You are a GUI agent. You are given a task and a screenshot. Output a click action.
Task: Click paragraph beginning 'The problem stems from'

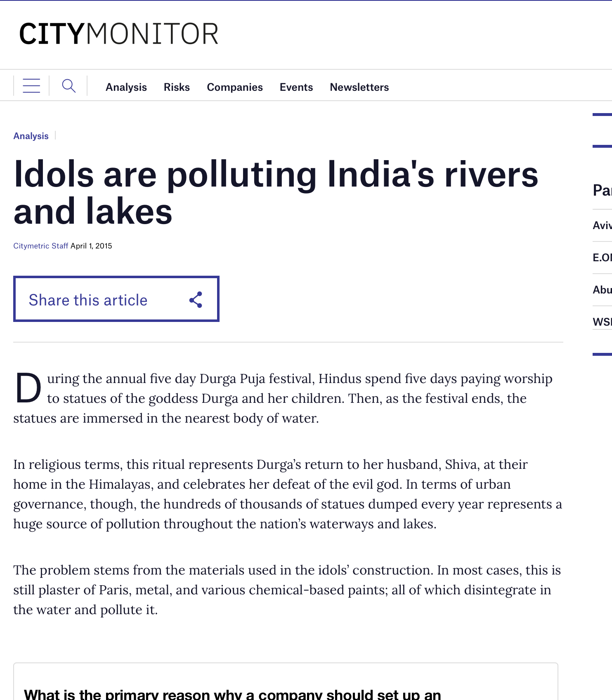(x=287, y=590)
